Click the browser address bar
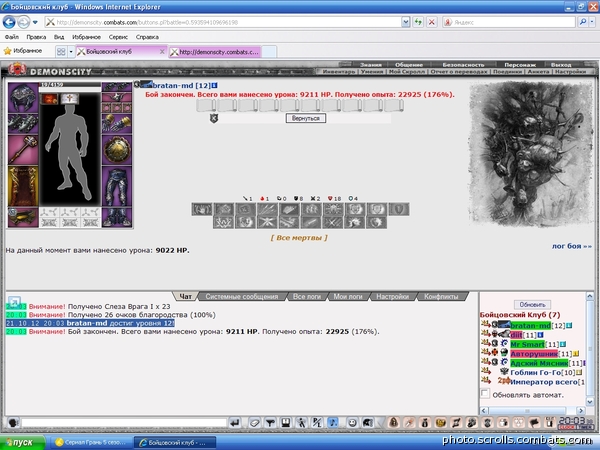The width and height of the screenshot is (600, 450). tap(223, 22)
